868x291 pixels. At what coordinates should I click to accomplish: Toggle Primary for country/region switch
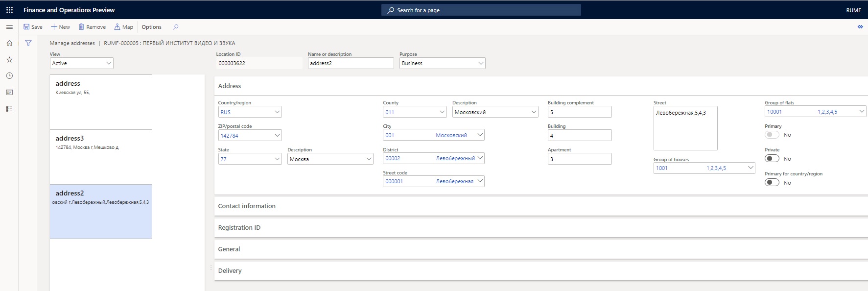[772, 182]
